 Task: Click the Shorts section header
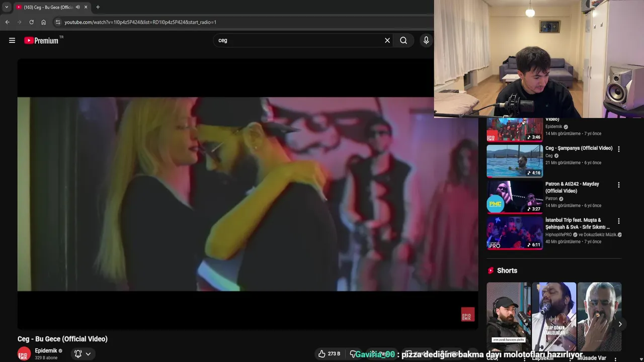[x=507, y=270]
